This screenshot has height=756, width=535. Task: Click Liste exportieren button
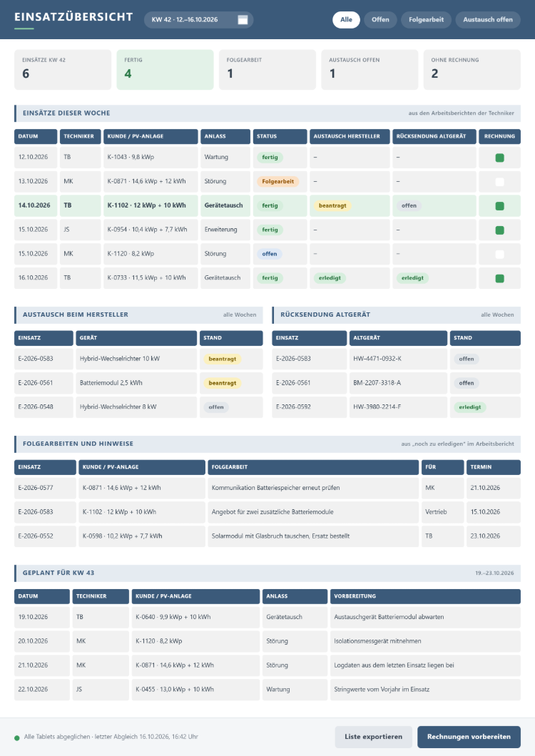pyautogui.click(x=373, y=737)
